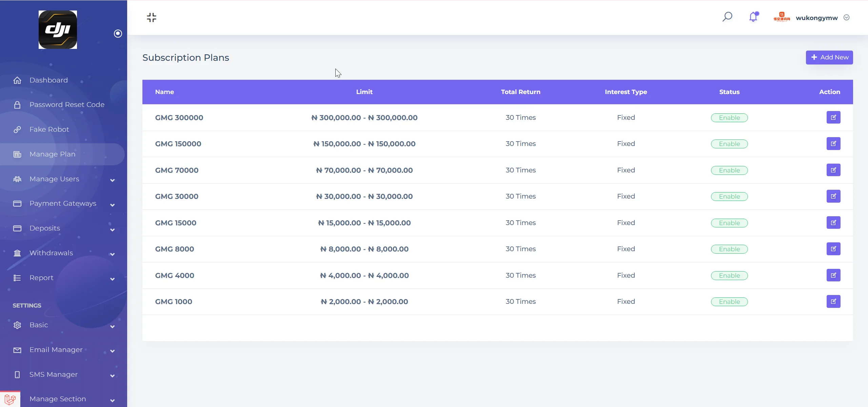The height and width of the screenshot is (407, 868).
Task: Click Enable status badge for GMG 15000
Action: pos(729,223)
